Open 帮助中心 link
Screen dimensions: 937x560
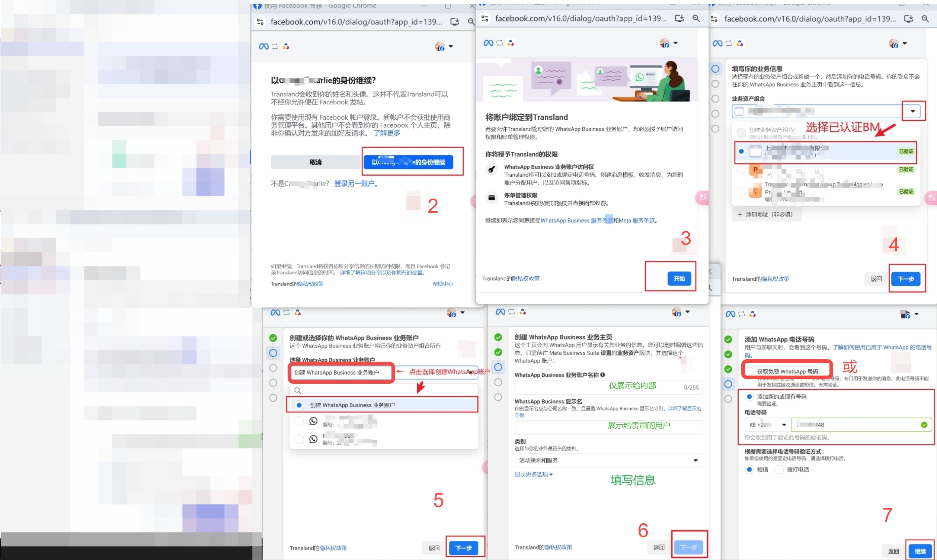443,284
